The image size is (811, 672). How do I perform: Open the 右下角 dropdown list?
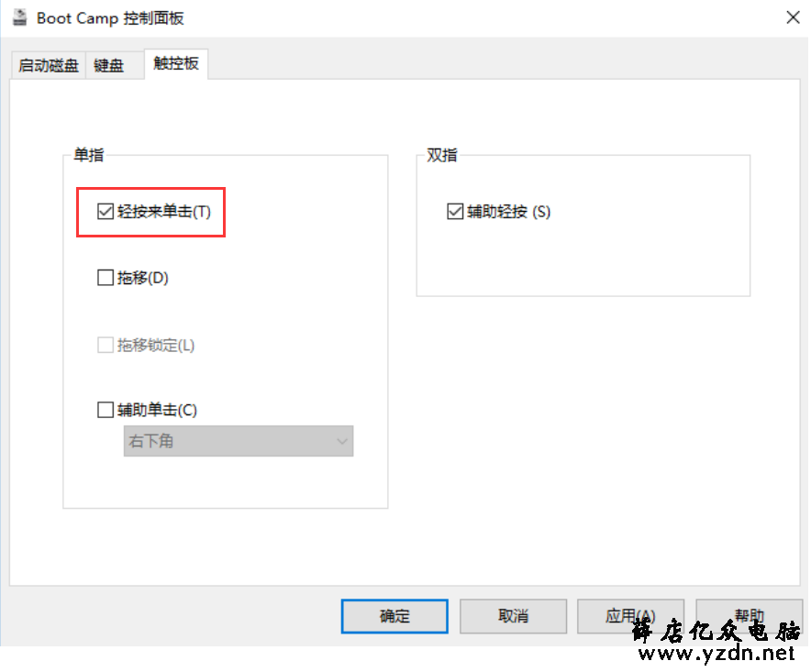(x=239, y=441)
